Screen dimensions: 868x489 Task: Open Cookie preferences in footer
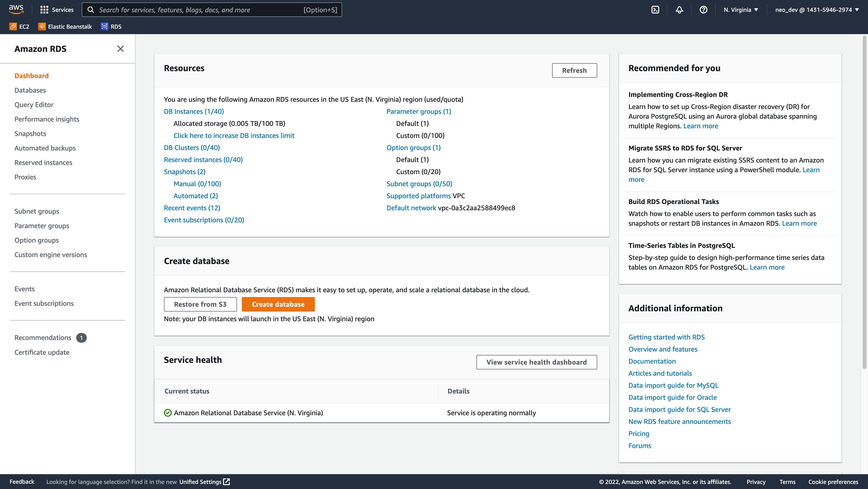[x=833, y=482]
